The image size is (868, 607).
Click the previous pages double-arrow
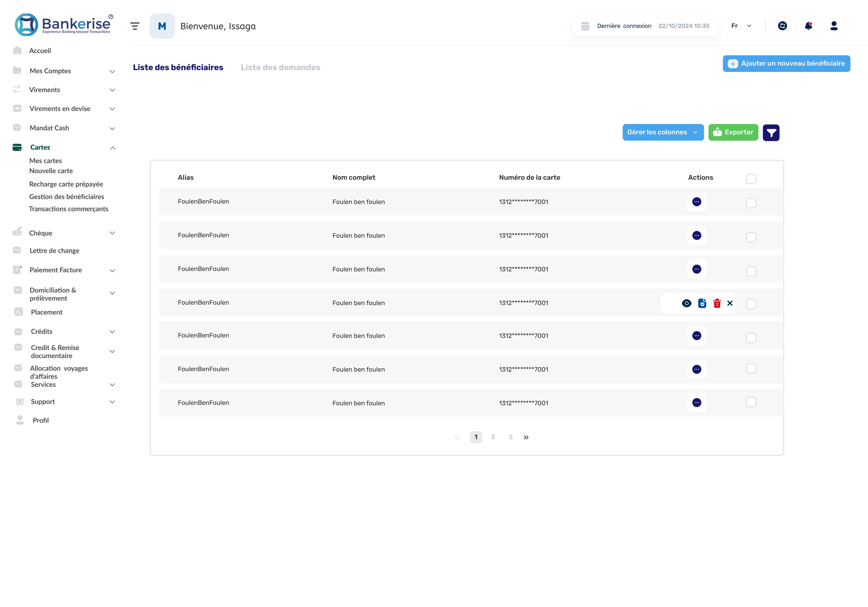pos(457,437)
